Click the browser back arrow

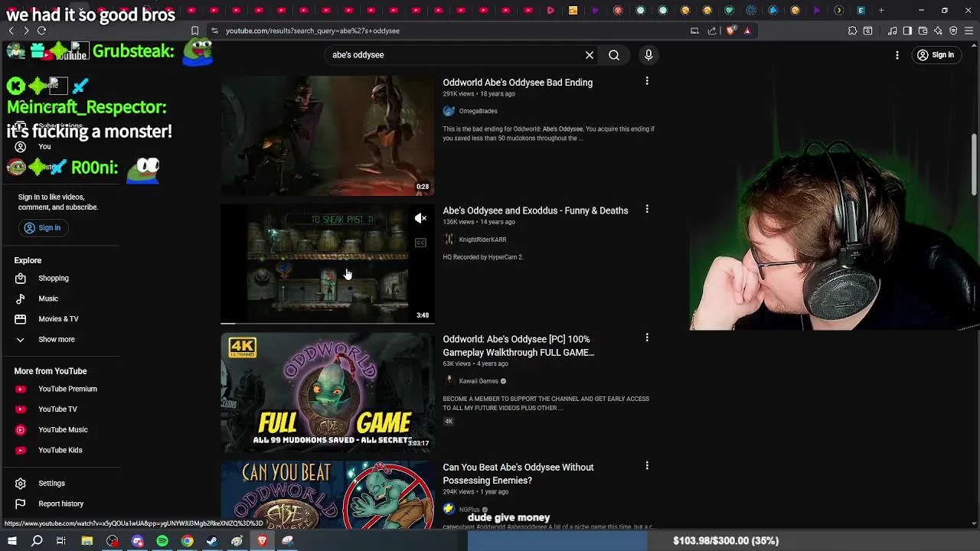coord(11,31)
